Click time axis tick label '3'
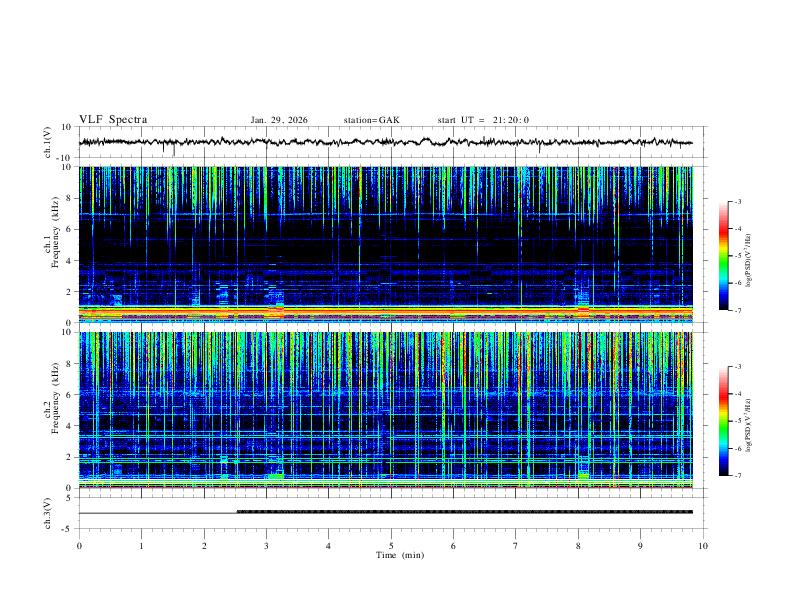792x612 pixels. click(266, 546)
